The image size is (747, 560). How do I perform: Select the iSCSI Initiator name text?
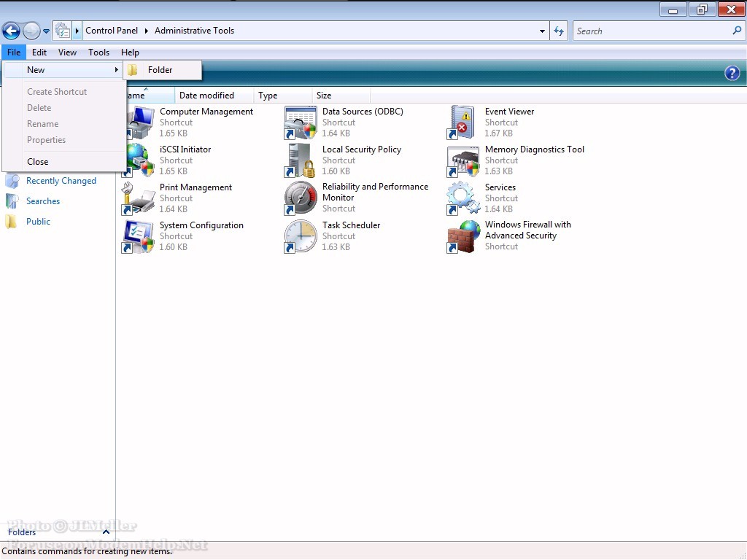click(185, 149)
